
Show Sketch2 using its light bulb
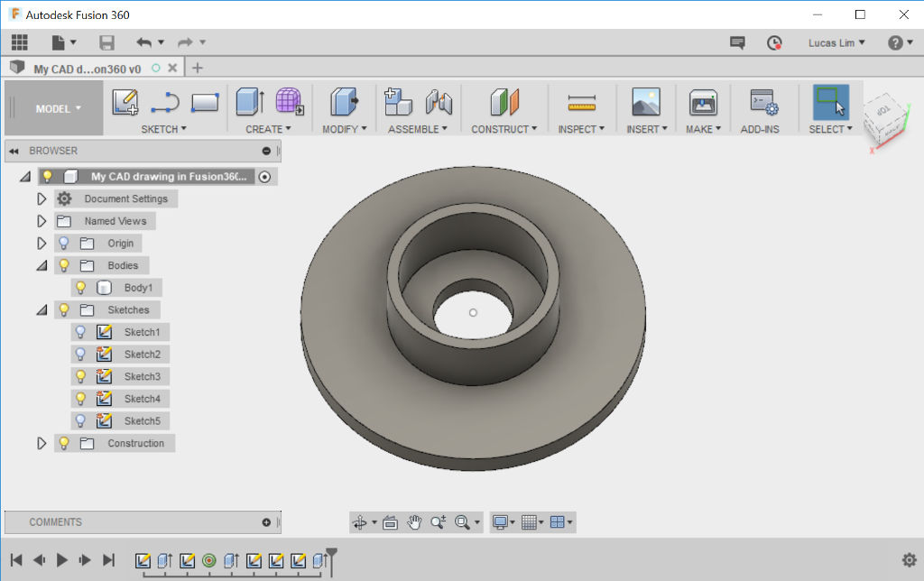[80, 355]
